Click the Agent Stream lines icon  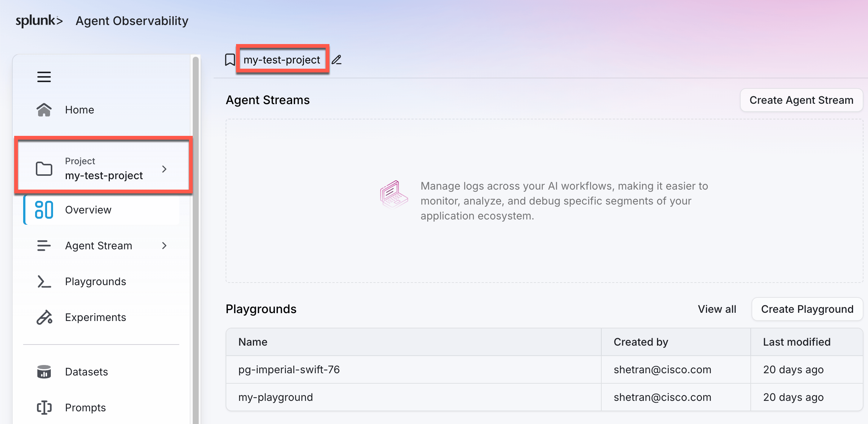click(x=44, y=246)
